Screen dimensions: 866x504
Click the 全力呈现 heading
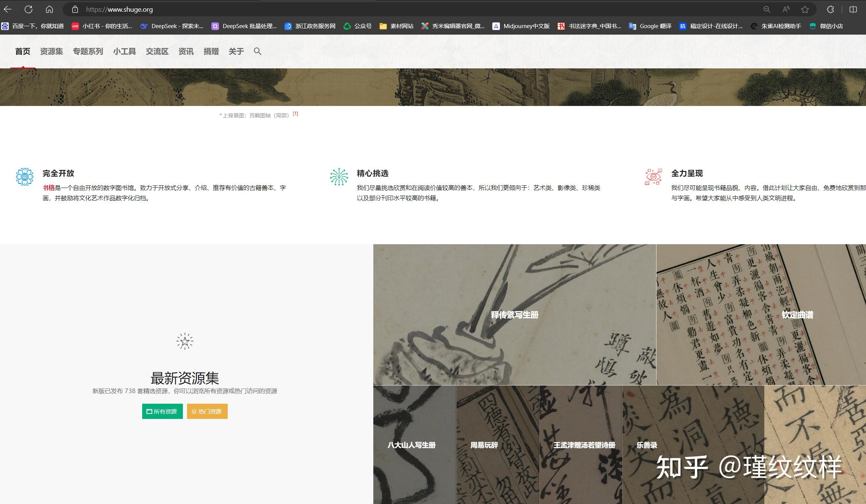(x=687, y=173)
